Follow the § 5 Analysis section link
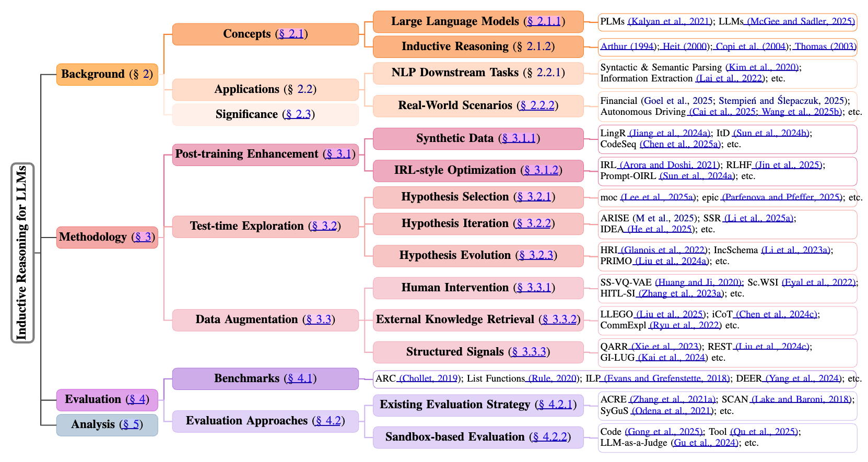This screenshot has width=868, height=462. 131,424
